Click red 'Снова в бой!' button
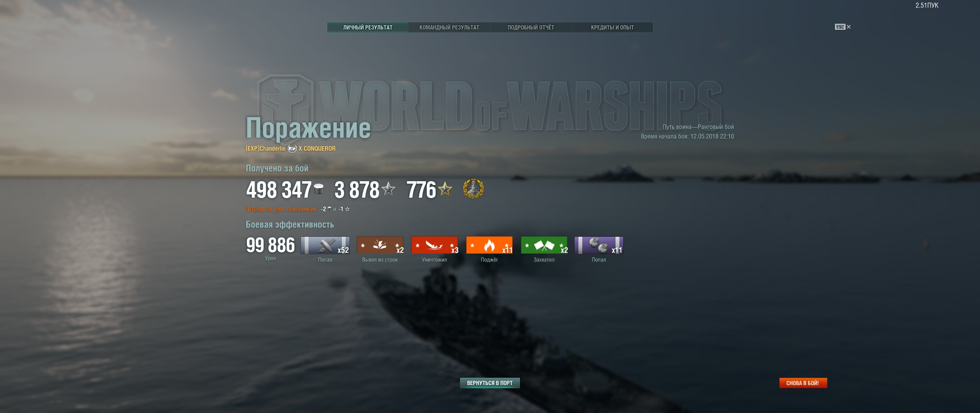The height and width of the screenshot is (413, 980). (x=803, y=383)
